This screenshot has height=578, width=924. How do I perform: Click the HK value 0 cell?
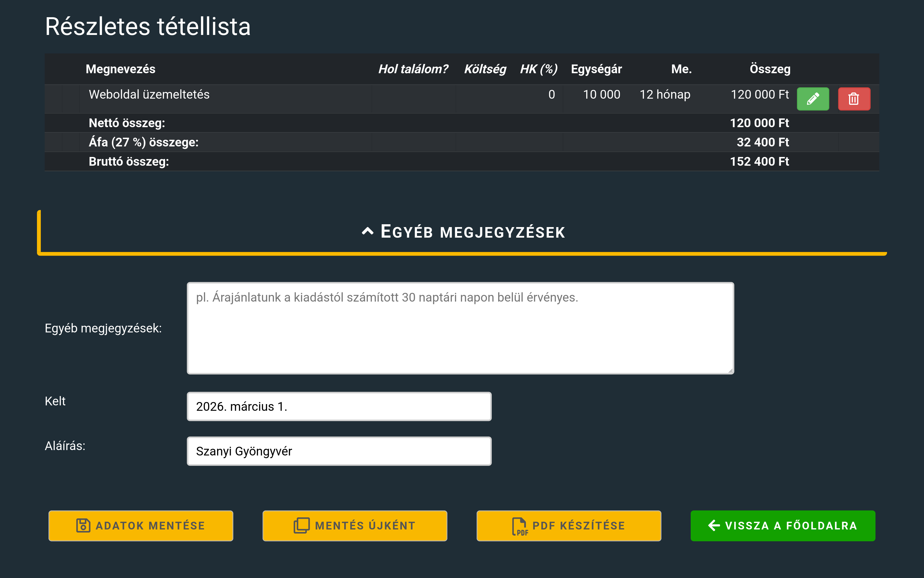click(x=551, y=95)
